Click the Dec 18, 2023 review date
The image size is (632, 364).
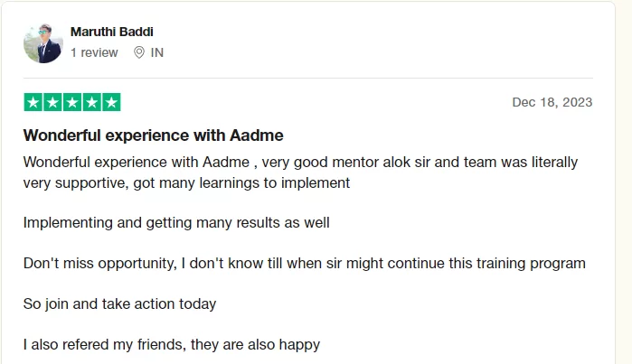point(552,102)
